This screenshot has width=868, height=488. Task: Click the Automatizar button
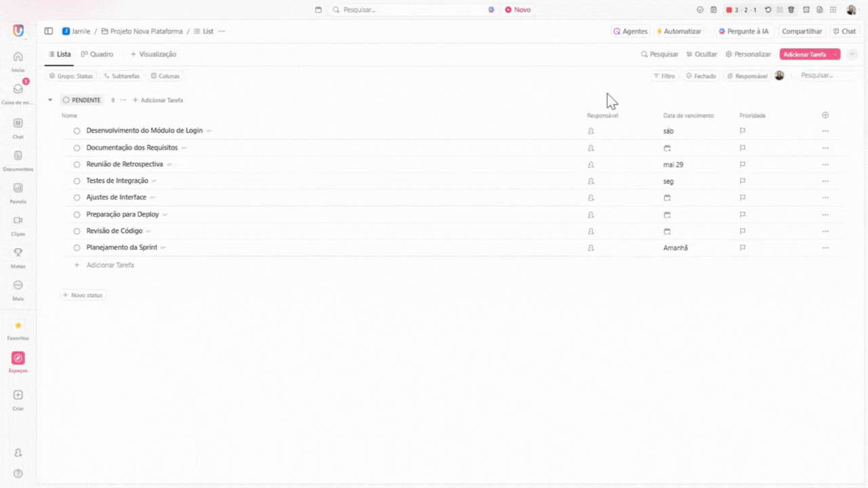(679, 31)
